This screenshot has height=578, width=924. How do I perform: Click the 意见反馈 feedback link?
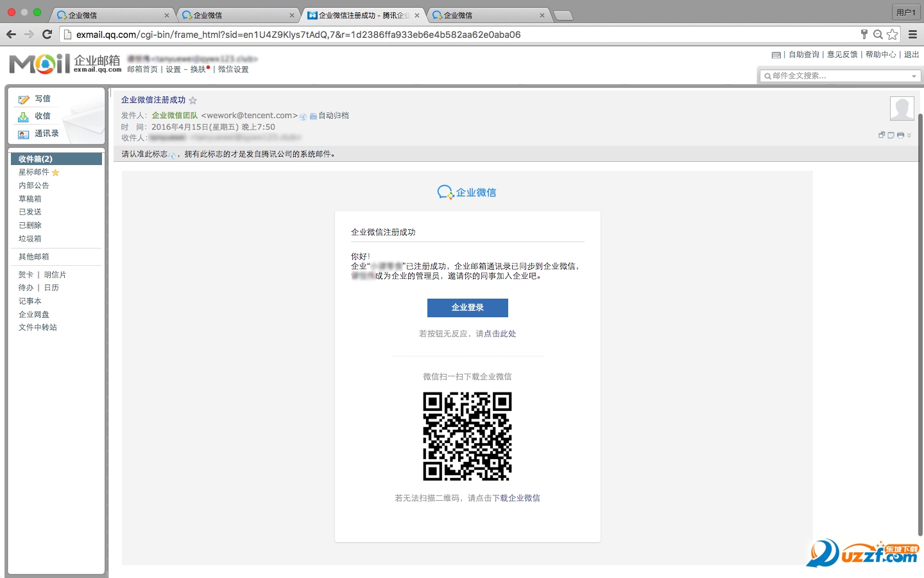843,55
